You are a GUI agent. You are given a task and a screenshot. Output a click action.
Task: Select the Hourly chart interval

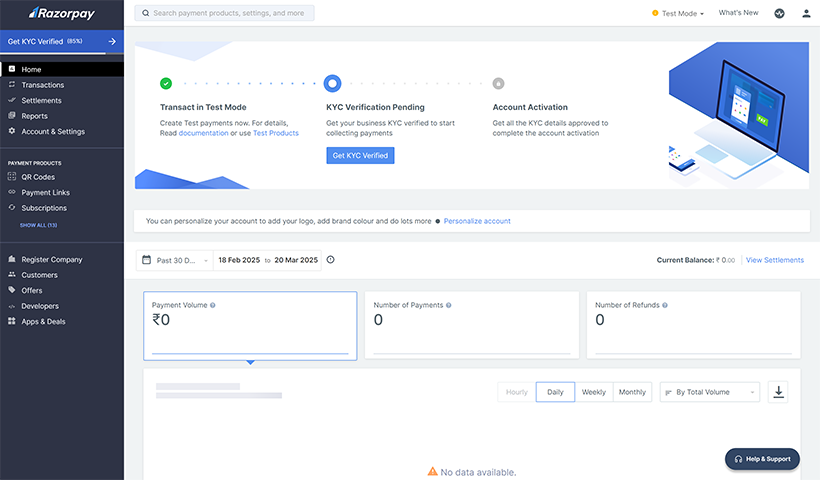pyautogui.click(x=517, y=392)
